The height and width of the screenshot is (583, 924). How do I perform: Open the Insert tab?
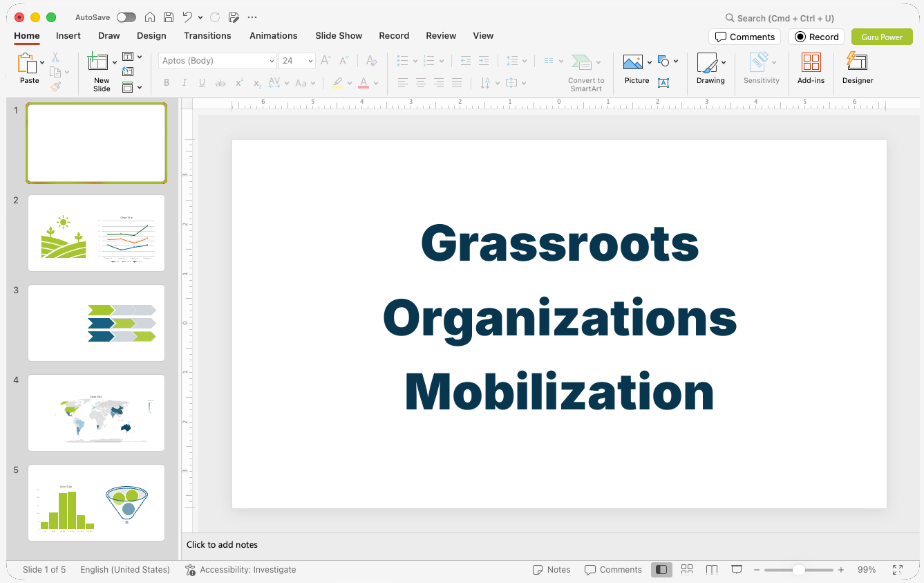(x=68, y=35)
